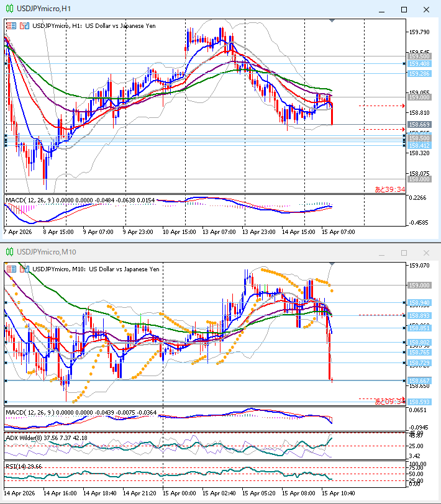Open Depth of Market icon on M10 chart
441x504 pixels.
coord(24,269)
